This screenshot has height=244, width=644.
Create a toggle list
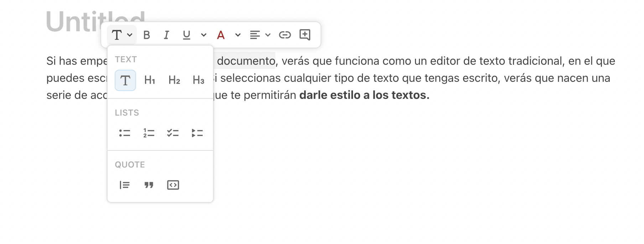click(197, 133)
